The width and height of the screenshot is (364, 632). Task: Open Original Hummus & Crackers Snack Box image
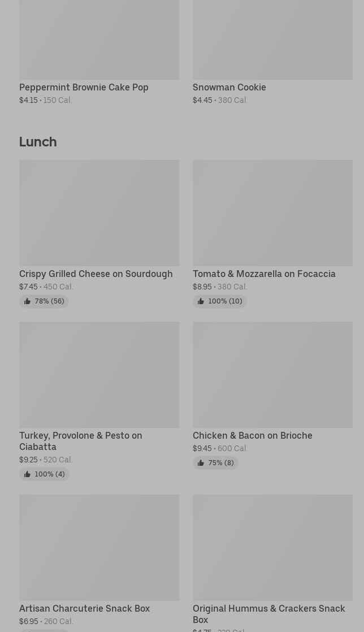tap(272, 548)
